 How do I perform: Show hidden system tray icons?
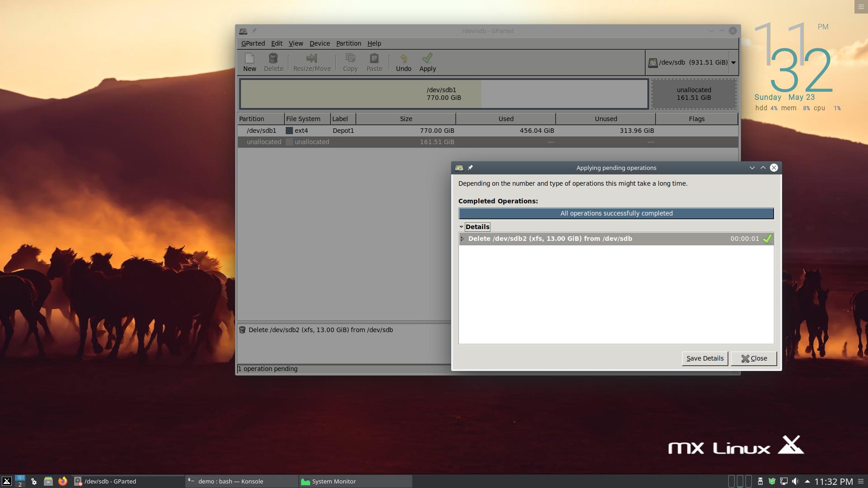point(807,481)
